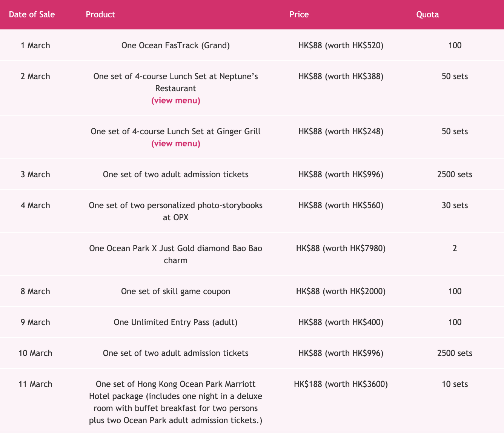Click Marriott Hotel package description
The image size is (504, 433).
(x=176, y=402)
